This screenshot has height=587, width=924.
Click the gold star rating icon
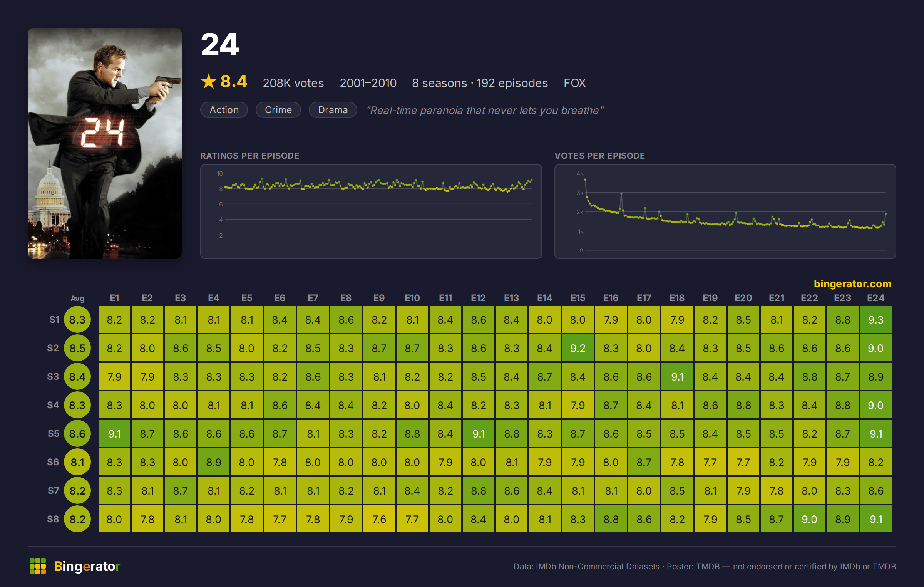click(209, 81)
